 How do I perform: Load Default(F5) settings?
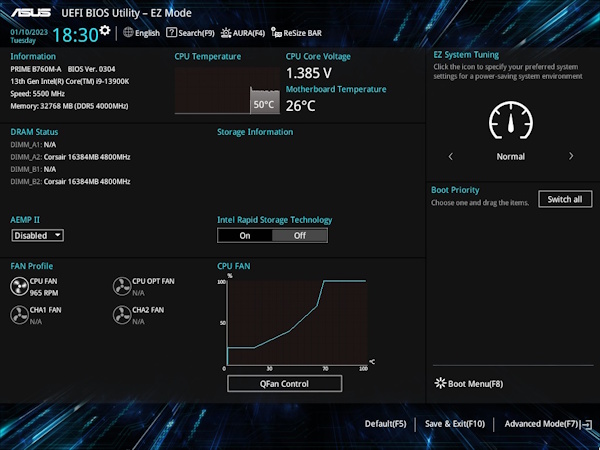(385, 424)
